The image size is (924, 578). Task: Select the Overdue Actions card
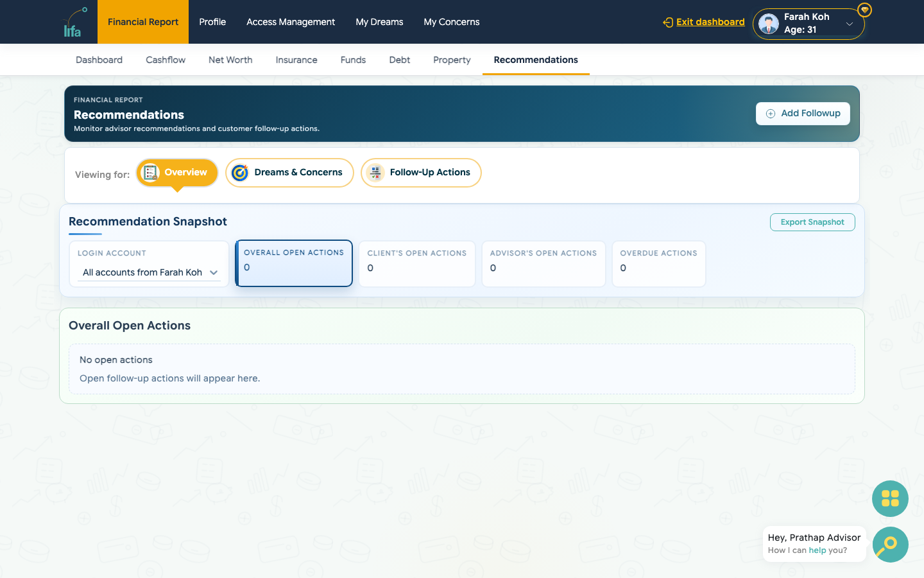[x=659, y=264]
